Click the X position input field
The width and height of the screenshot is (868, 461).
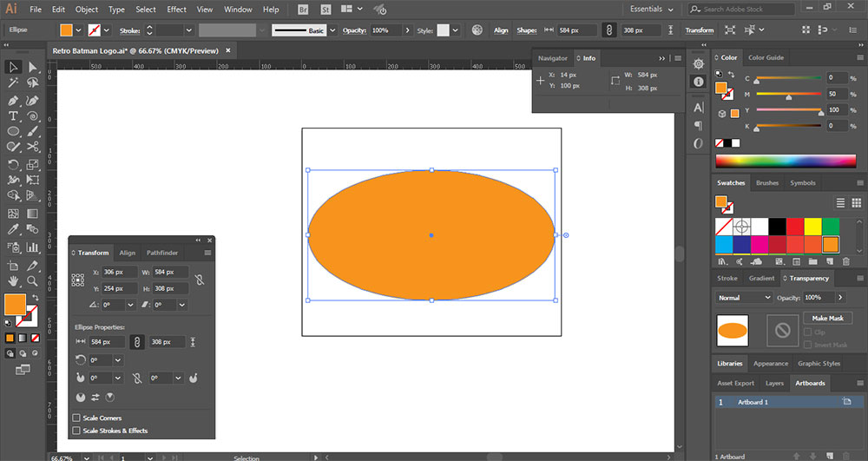[118, 273]
